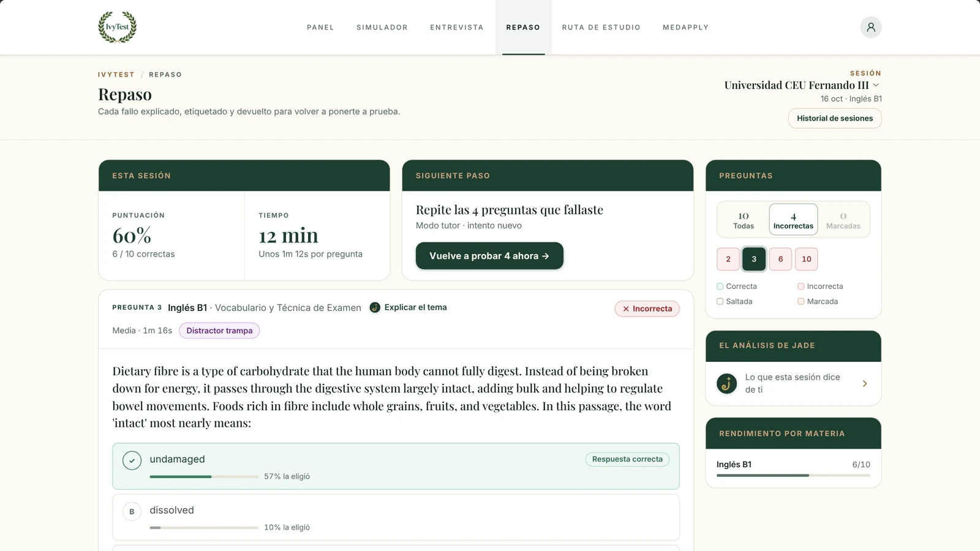Image resolution: width=980 pixels, height=551 pixels.
Task: Click the IVYTEST breadcrumb link
Action: point(116,75)
